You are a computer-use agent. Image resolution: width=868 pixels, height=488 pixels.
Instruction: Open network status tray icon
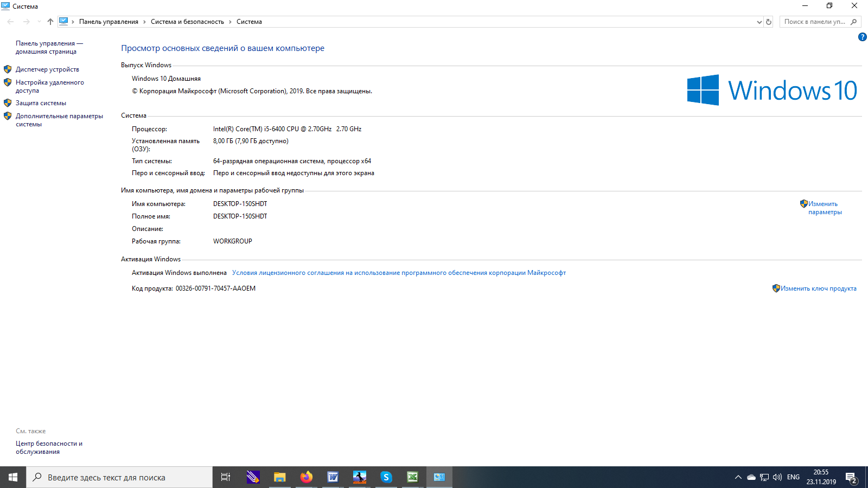coord(764,477)
